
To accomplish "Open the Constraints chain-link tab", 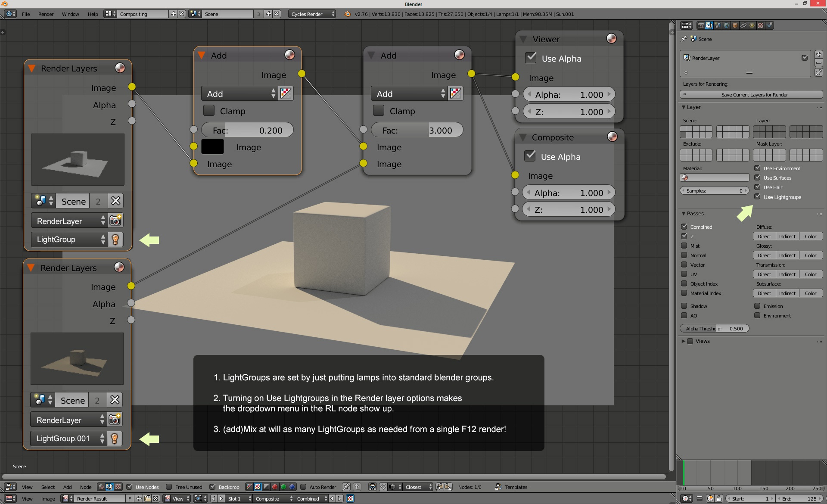I will point(743,25).
